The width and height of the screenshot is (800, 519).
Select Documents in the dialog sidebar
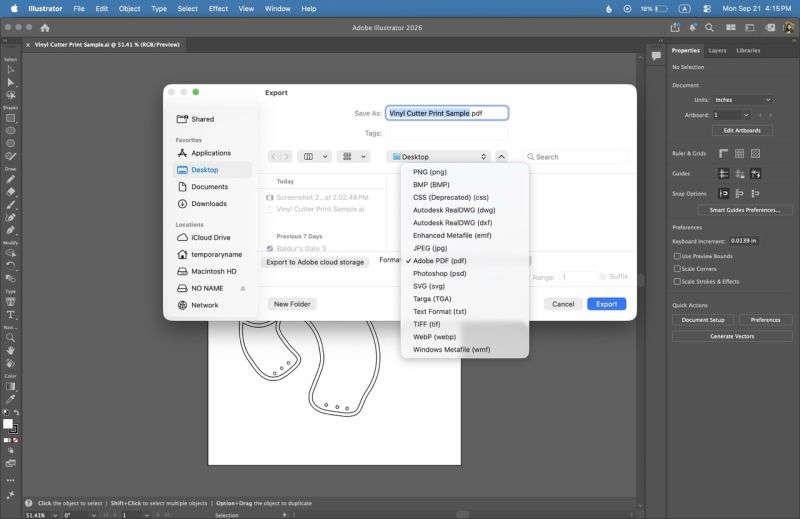[x=209, y=187]
